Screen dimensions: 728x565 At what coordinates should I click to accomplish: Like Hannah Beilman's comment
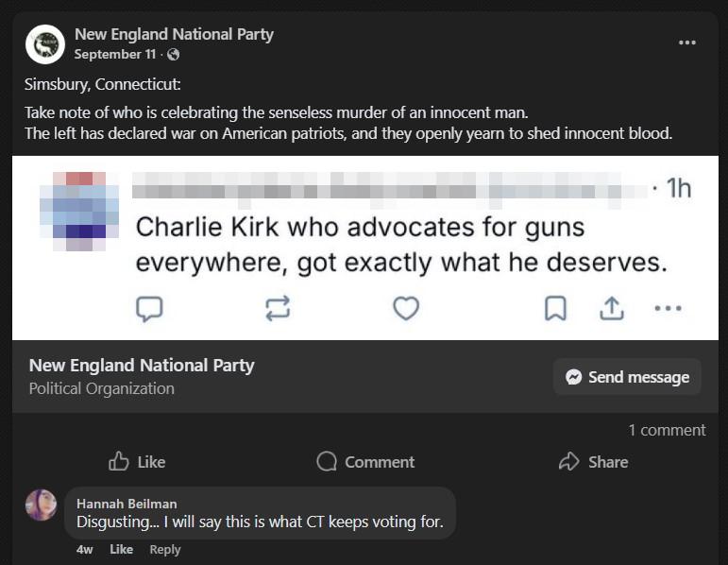tap(121, 550)
